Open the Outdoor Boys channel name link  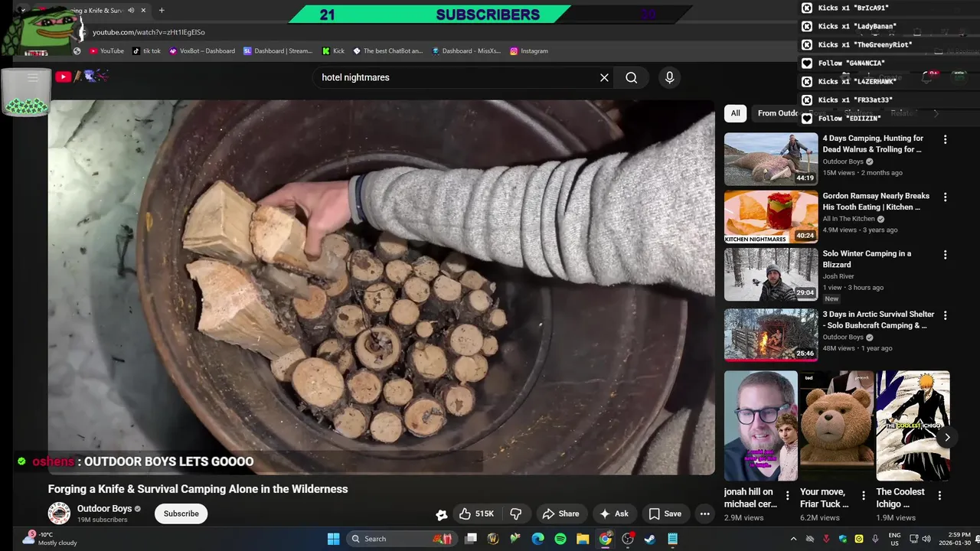click(x=104, y=508)
